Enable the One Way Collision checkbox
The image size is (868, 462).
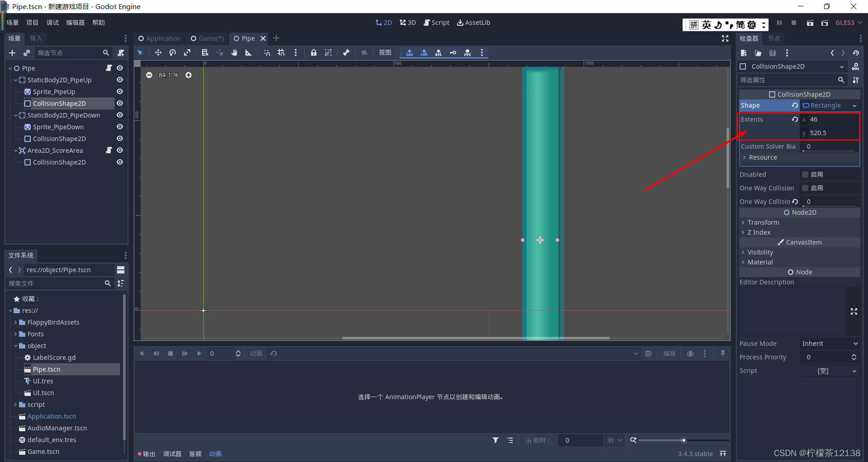pos(805,188)
